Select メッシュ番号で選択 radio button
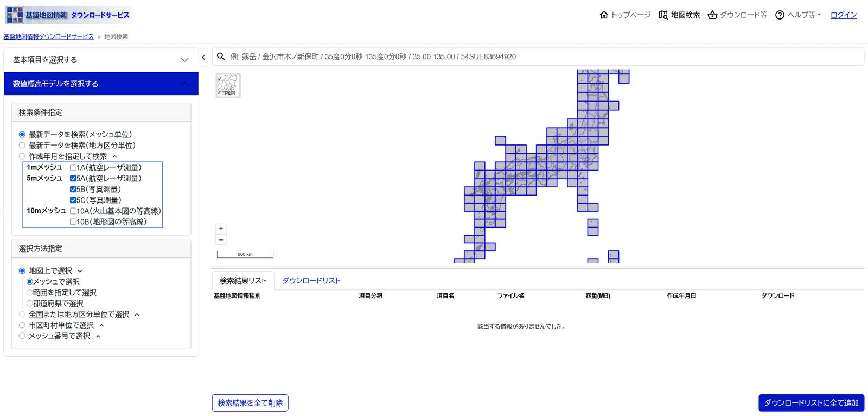The height and width of the screenshot is (416, 868). [22, 336]
